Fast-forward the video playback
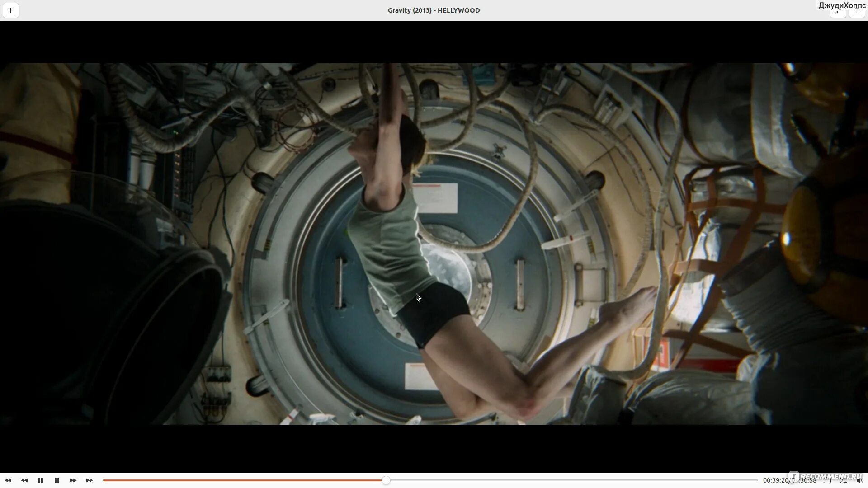Viewport: 868px width, 488px height. point(73,480)
